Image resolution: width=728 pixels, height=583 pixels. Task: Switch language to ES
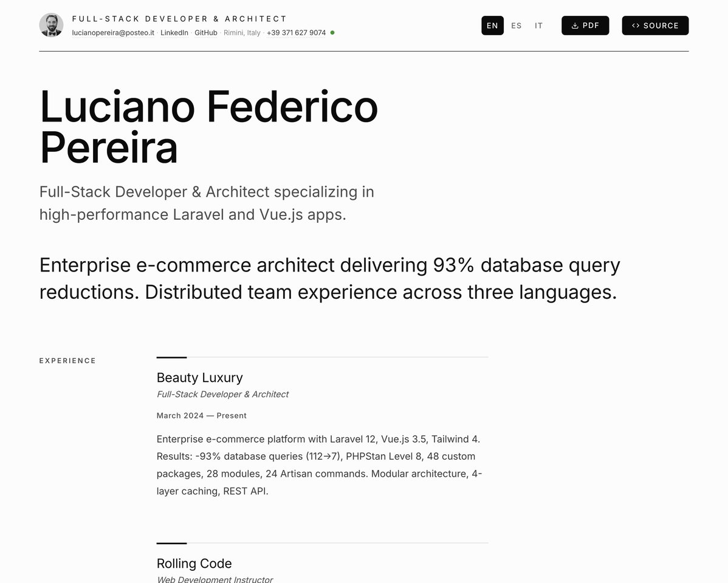click(x=517, y=26)
